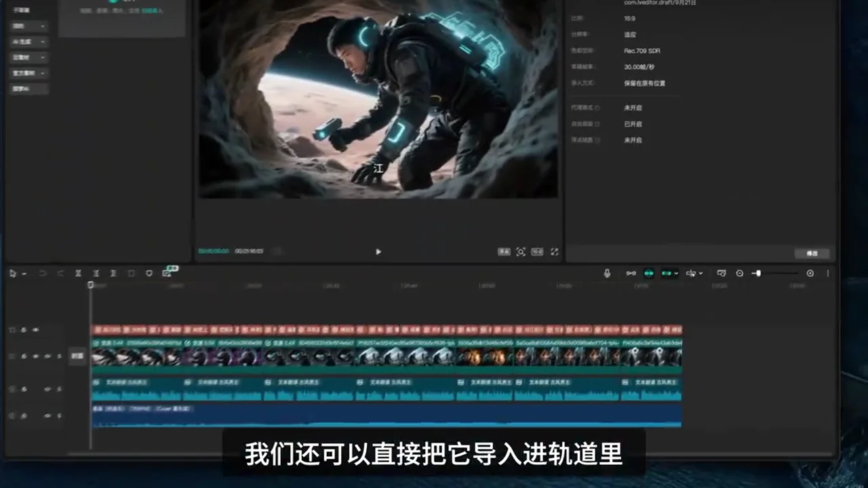Click the preview axis icon
Image resolution: width=868 pixels, height=488 pixels.
[x=691, y=273]
